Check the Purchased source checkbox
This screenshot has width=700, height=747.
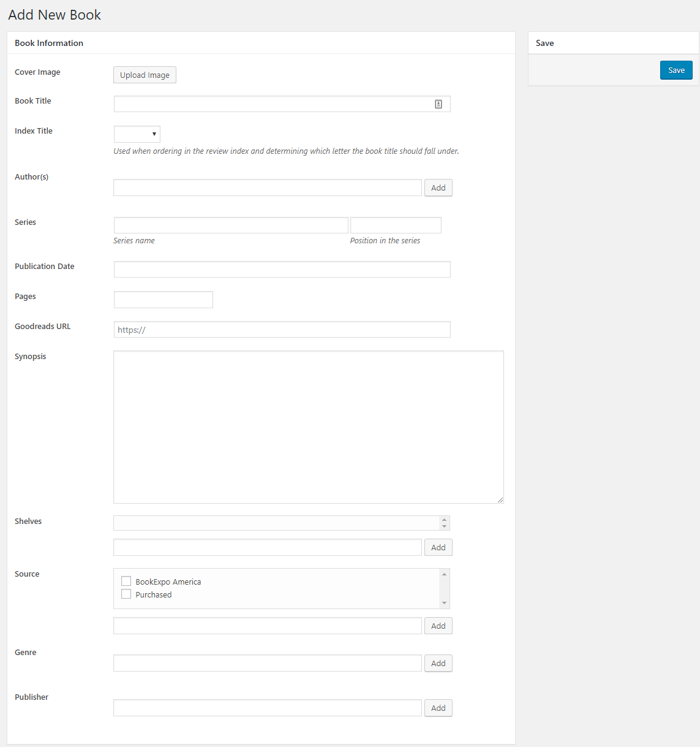126,594
